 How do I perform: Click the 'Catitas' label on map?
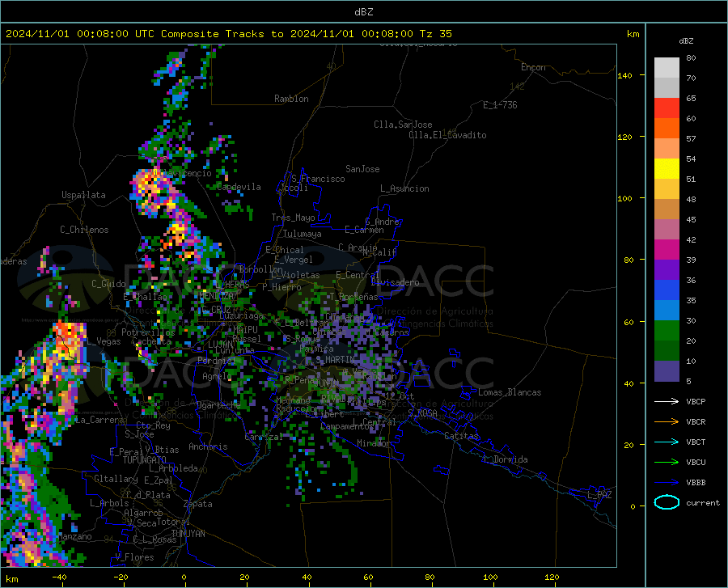pos(461,436)
